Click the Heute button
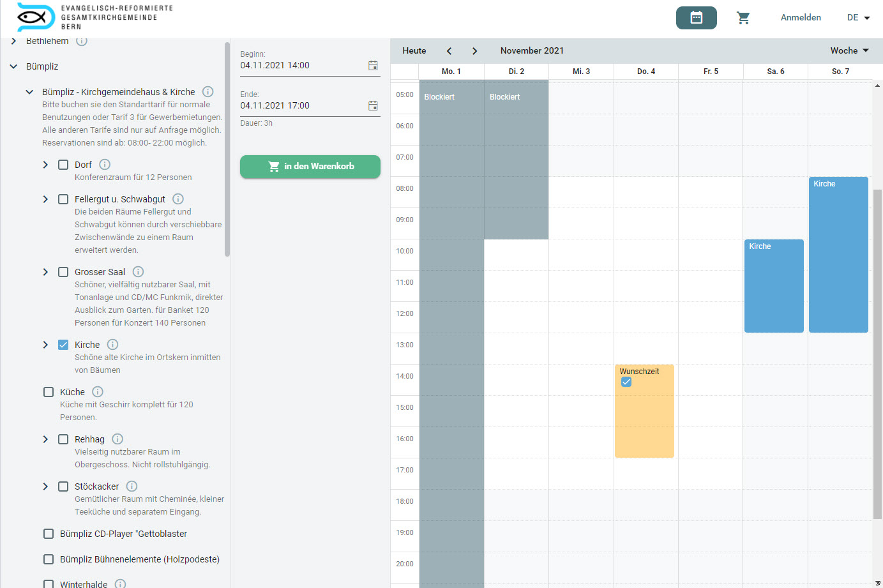This screenshot has width=883, height=588. [x=414, y=51]
